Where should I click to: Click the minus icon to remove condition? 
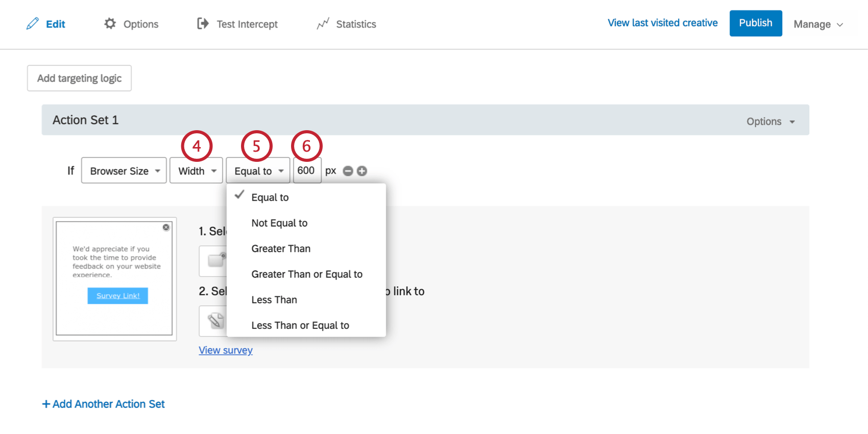348,171
